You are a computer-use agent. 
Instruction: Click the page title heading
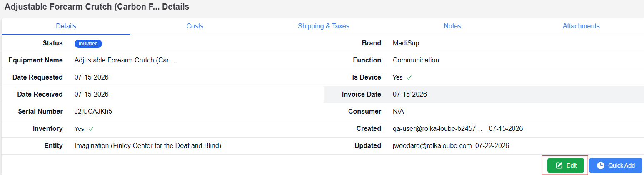click(97, 7)
